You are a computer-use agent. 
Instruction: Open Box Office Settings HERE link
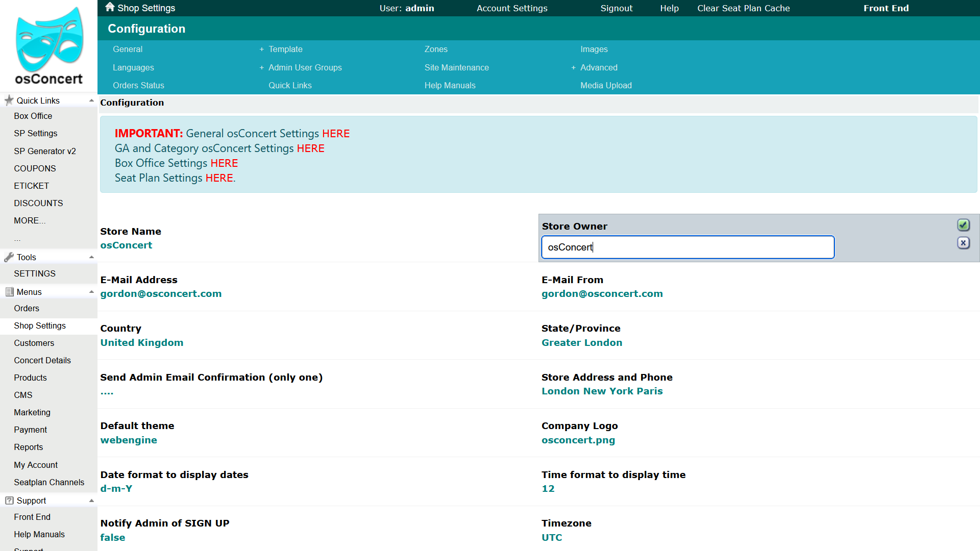click(x=224, y=163)
